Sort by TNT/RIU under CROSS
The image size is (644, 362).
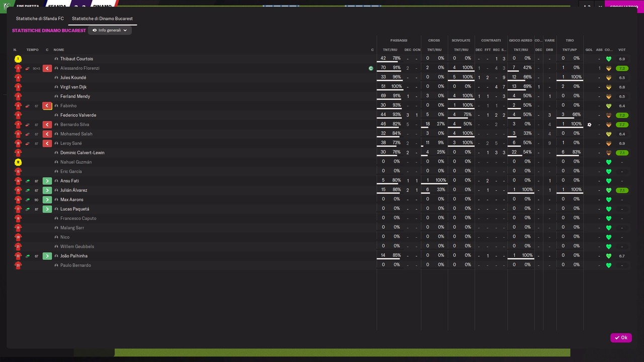[434, 50]
